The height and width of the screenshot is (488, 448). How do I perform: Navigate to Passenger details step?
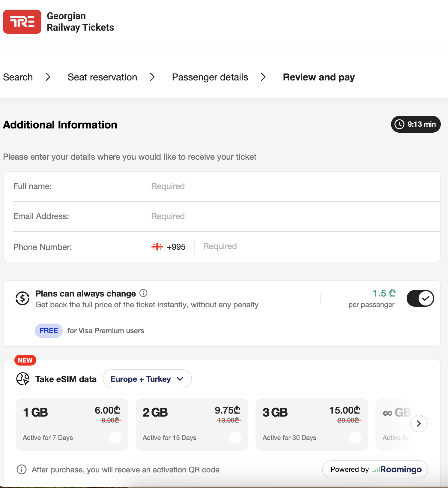[210, 77]
